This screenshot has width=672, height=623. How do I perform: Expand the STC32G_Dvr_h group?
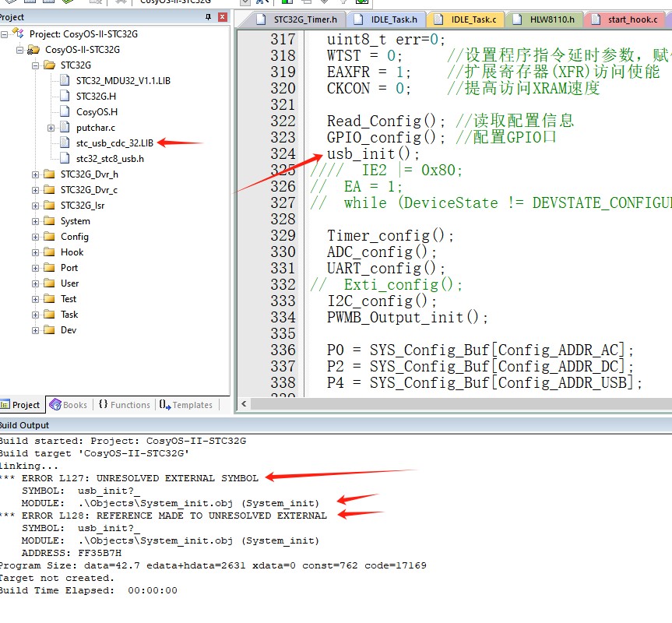(35, 174)
